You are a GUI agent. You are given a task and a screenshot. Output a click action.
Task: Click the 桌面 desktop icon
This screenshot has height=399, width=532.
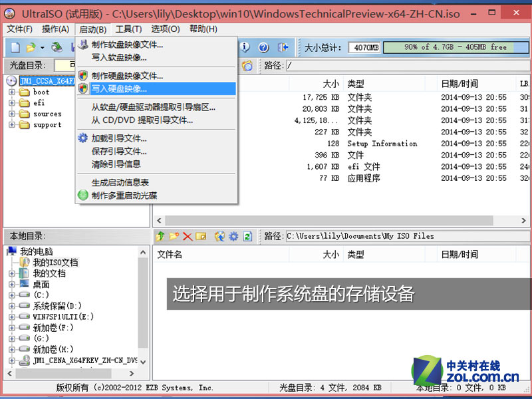click(25, 284)
